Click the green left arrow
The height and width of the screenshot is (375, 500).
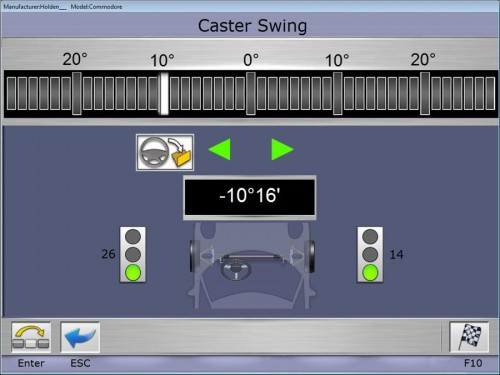click(220, 150)
